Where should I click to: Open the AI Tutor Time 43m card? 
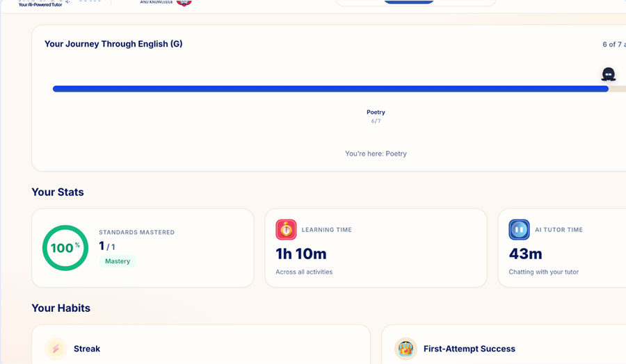tap(562, 247)
